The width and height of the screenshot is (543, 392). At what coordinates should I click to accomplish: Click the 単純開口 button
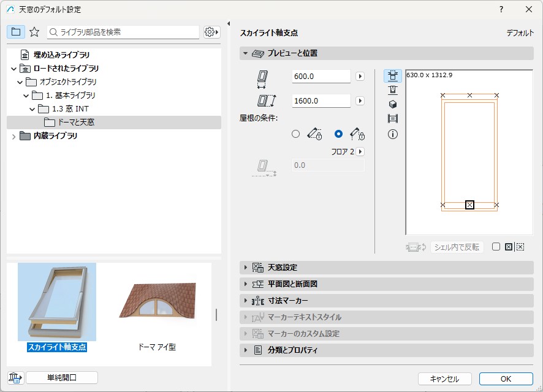[x=62, y=378]
